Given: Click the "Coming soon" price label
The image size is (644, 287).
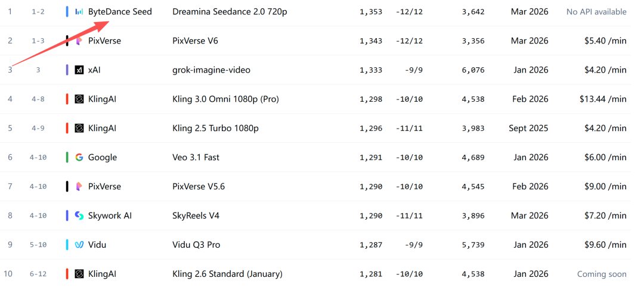Looking at the screenshot, I should 602,274.
